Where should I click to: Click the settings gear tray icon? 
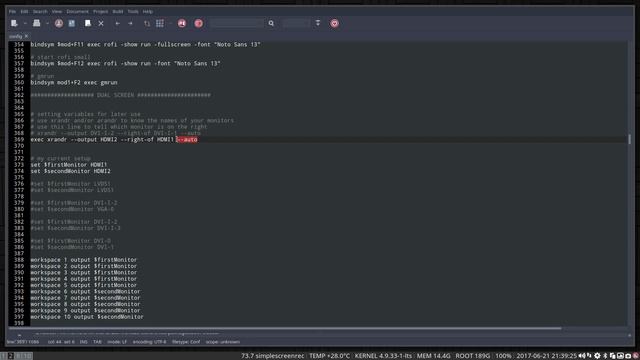click(597, 356)
